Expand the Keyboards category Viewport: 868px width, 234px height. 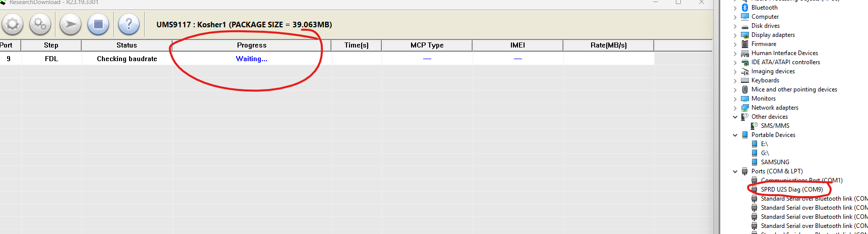click(x=735, y=80)
